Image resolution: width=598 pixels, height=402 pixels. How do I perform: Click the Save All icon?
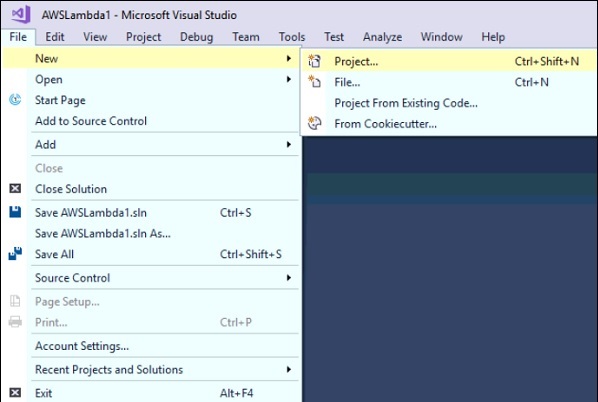(15, 254)
